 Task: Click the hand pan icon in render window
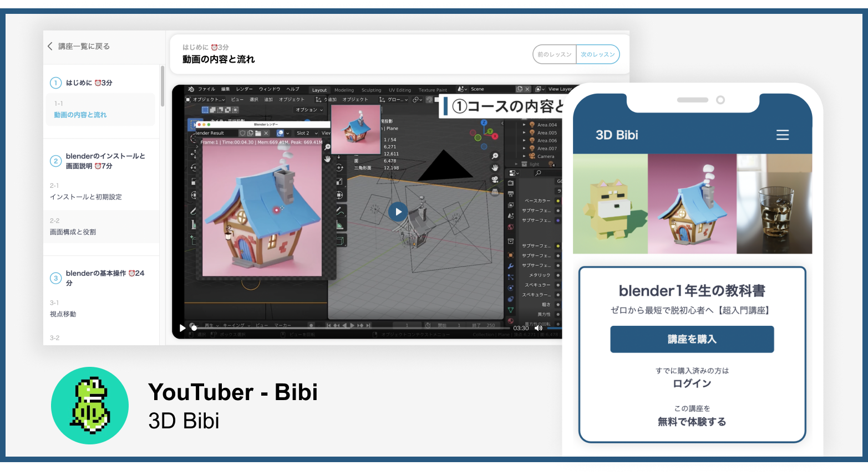coord(327,158)
